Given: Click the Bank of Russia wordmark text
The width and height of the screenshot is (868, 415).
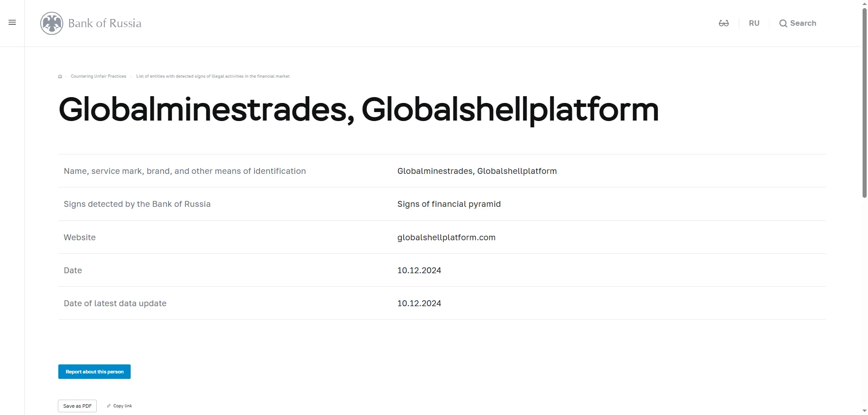Looking at the screenshot, I should point(105,23).
